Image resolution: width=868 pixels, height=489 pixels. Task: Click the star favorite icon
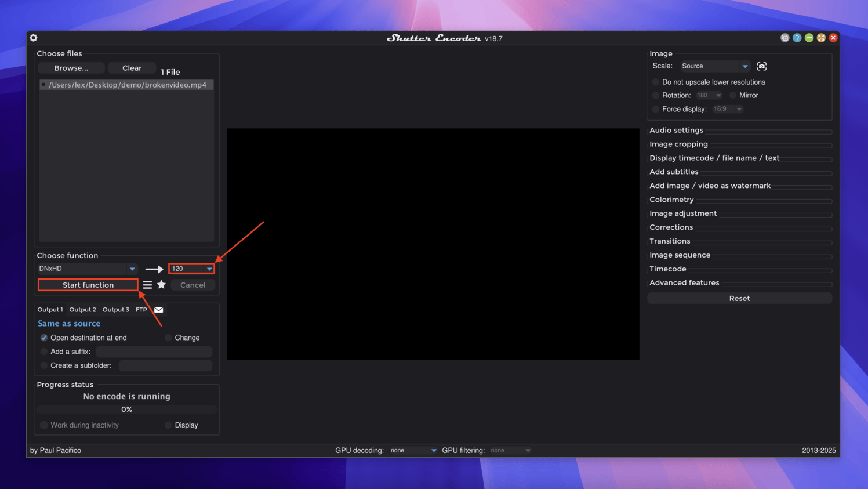coord(161,285)
